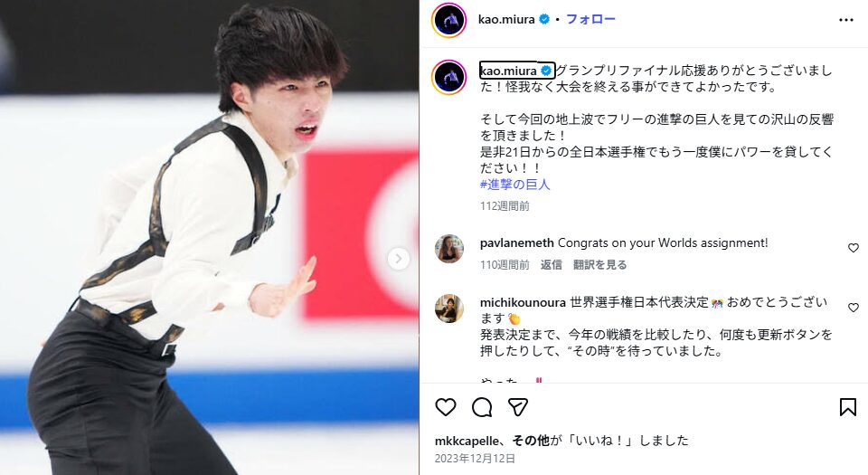Show translation with 翻訳を見る
The height and width of the screenshot is (475, 868).
[599, 264]
